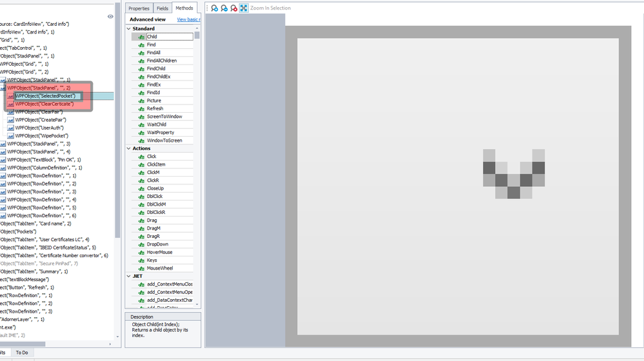Viewport: 644px width, 361px height.
Task: Select the WaitProperty method
Action: (x=161, y=133)
